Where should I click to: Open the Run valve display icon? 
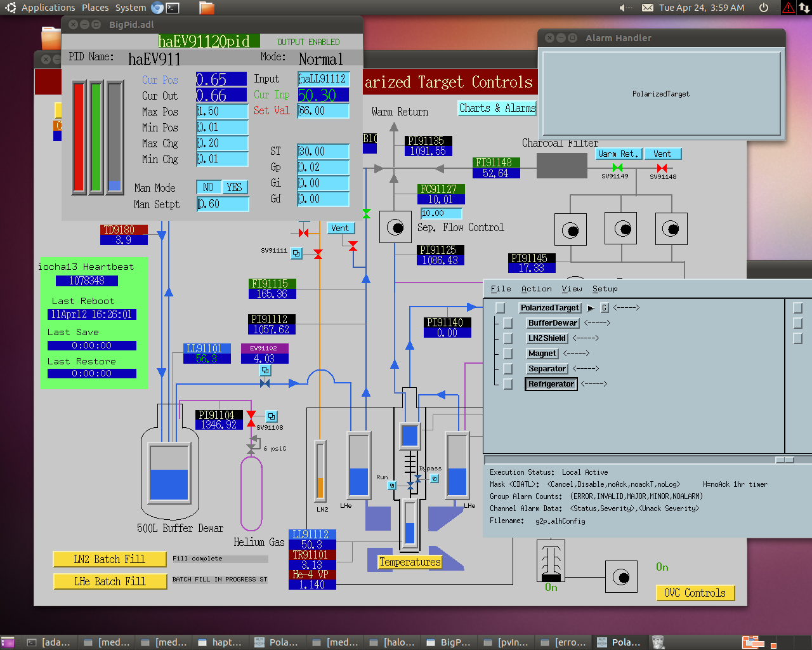pyautogui.click(x=392, y=486)
